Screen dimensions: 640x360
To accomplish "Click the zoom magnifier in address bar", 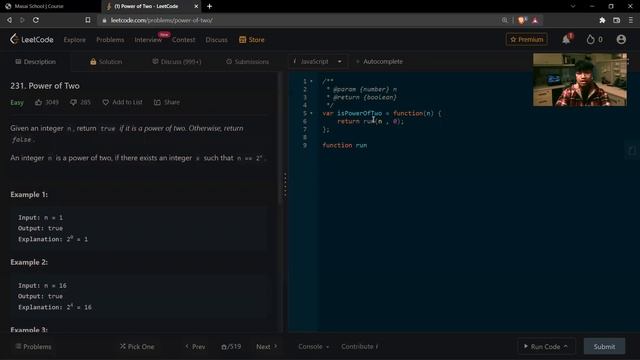I will (504, 20).
